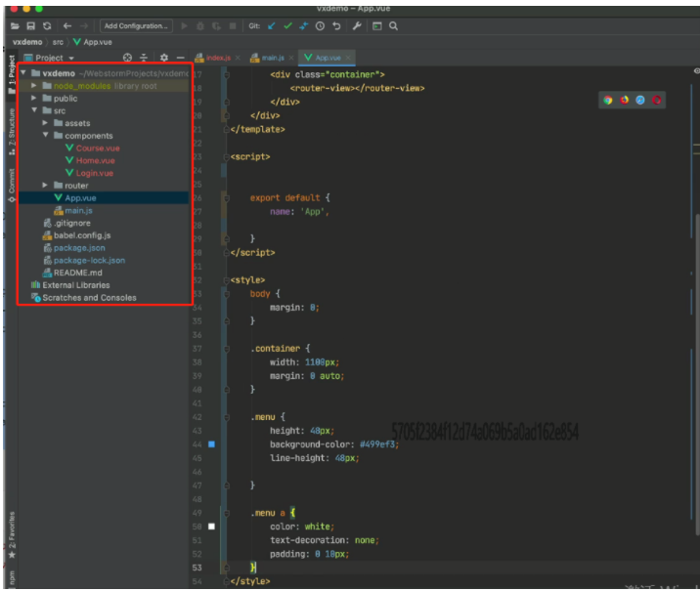Click the Save All toolbar icon
Screen dimensions: 700x591
(31, 25)
